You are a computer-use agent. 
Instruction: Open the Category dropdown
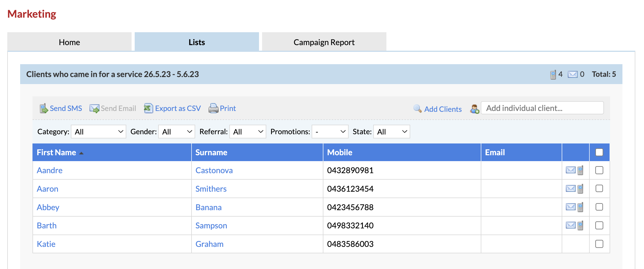(x=99, y=132)
